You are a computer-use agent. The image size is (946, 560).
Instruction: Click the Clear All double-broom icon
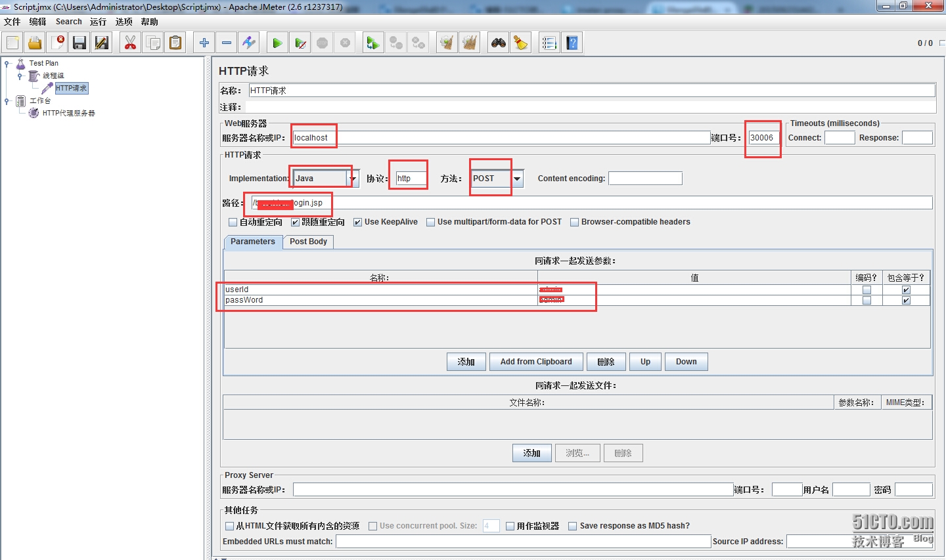[x=470, y=43]
